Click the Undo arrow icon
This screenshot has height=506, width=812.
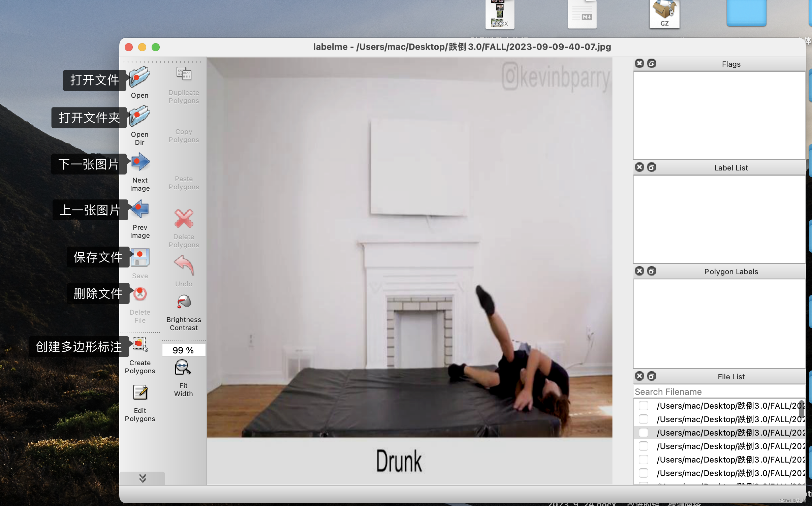(184, 266)
